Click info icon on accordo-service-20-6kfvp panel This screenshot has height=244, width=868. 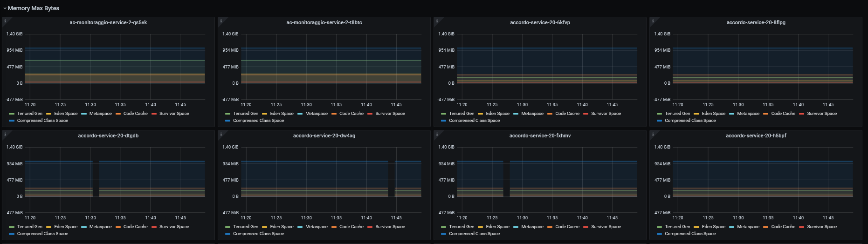pyautogui.click(x=436, y=21)
